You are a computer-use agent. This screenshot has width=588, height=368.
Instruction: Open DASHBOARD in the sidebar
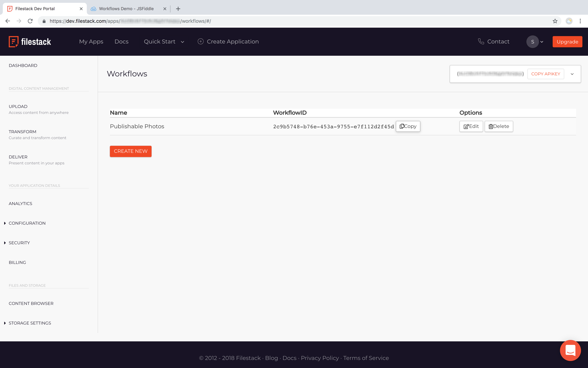point(23,66)
